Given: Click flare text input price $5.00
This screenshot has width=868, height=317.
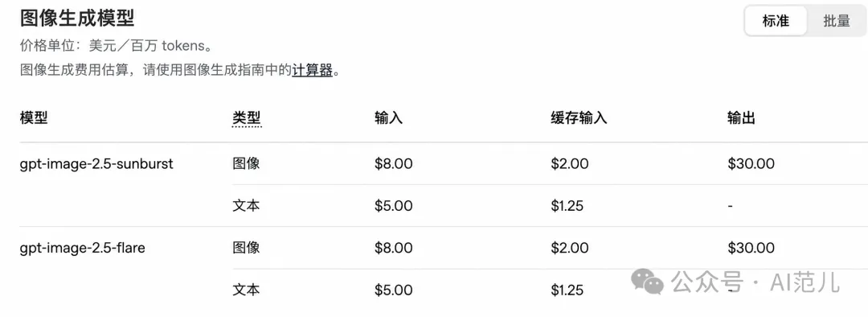Looking at the screenshot, I should [x=393, y=290].
